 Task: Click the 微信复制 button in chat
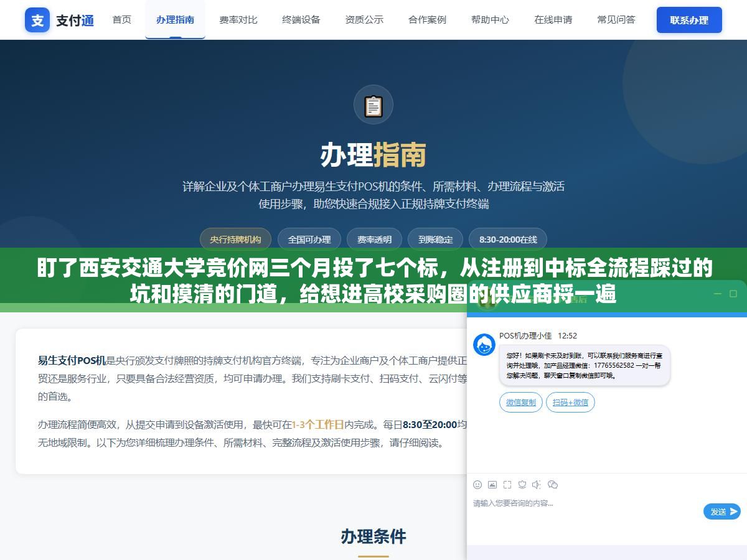[x=521, y=403]
